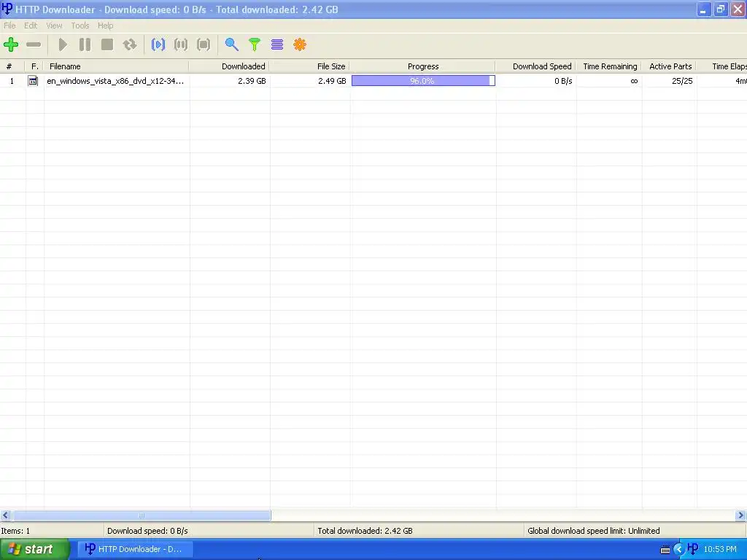Click the 96.0% progress bar
747x560 pixels.
point(423,81)
